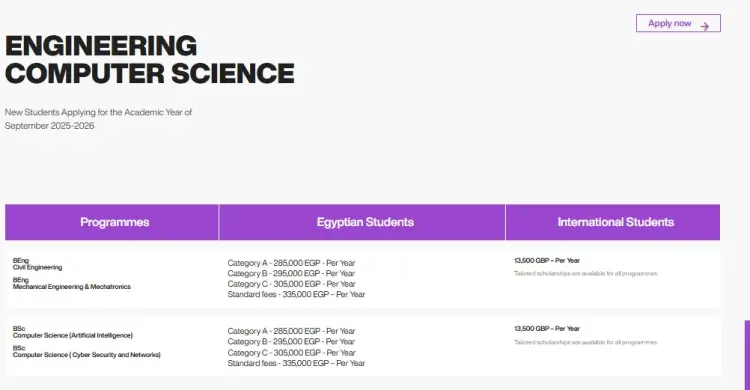This screenshot has height=390, width=750.
Task: Click Category A 285,000 EGP engineering fee
Action: 291,263
